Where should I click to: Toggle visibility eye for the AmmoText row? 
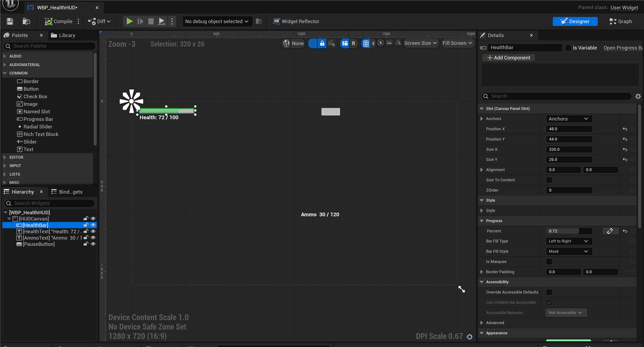click(93, 238)
